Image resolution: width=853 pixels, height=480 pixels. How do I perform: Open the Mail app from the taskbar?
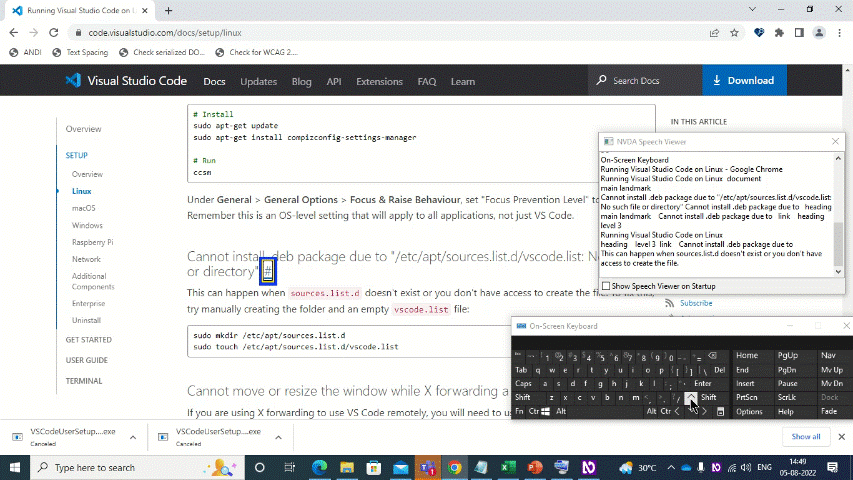tap(400, 467)
